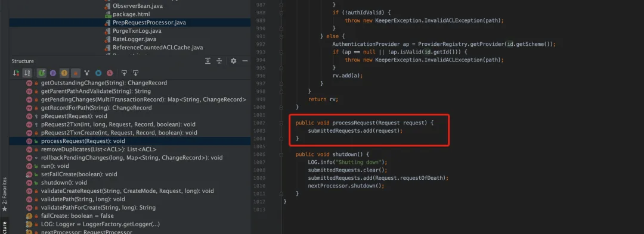Click method icon beside validatePath(String, long)
The width and height of the screenshot is (644, 234).
pos(29,199)
